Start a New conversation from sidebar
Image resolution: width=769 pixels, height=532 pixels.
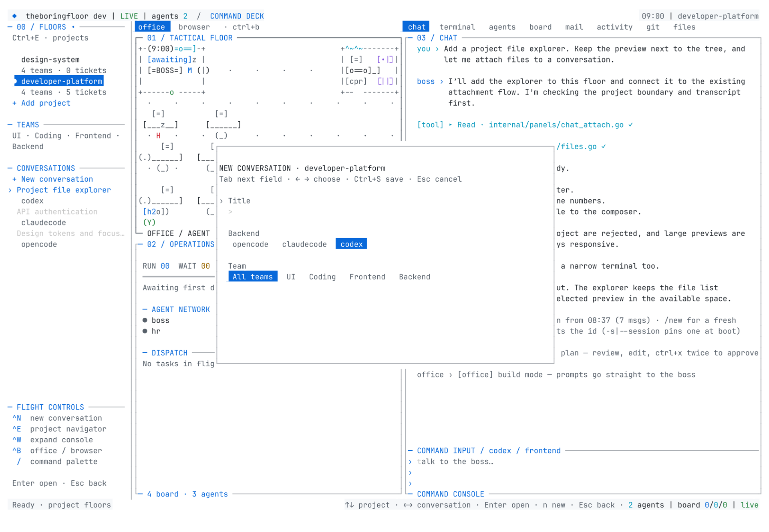point(52,179)
